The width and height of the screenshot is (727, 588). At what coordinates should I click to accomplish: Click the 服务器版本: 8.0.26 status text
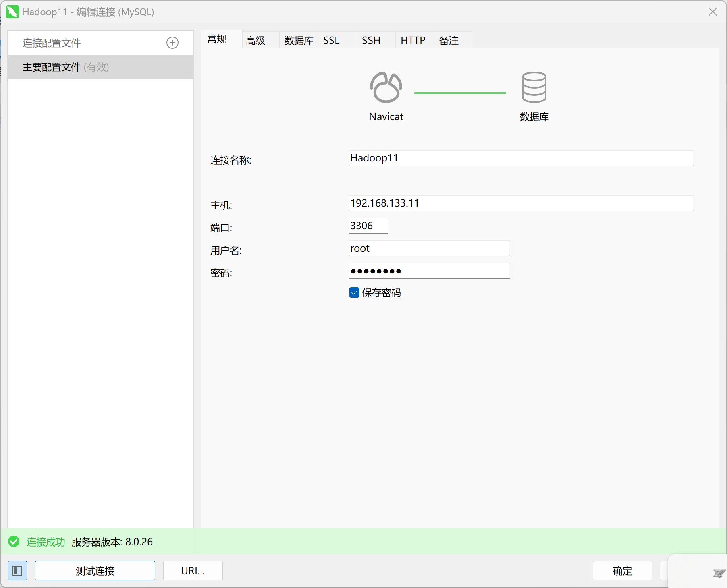(x=112, y=542)
